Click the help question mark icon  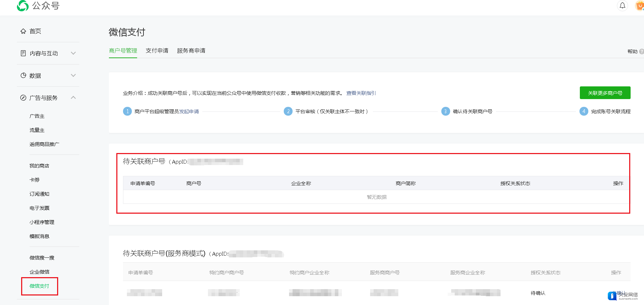(642, 51)
